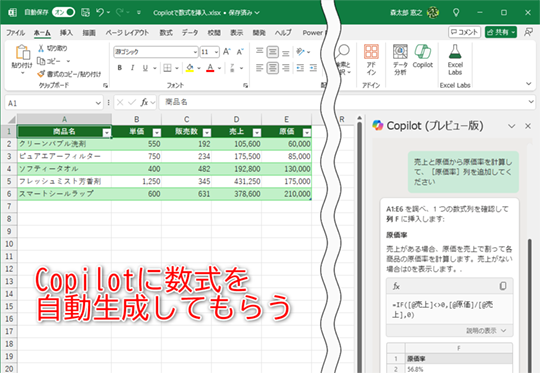Screen dimensions: 540x373
Task: Switch to the ページレイアウト tab
Action: (127, 33)
